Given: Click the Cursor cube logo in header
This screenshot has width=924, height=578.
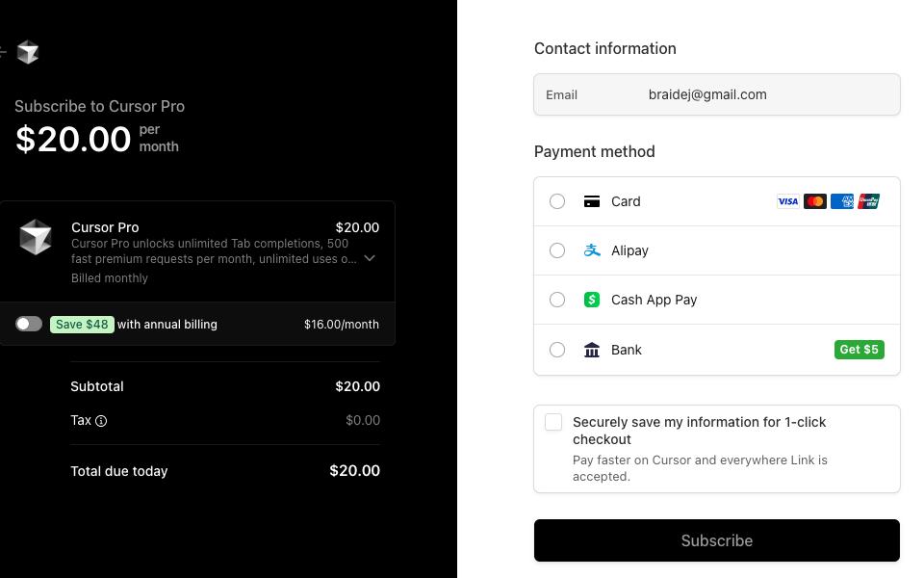Looking at the screenshot, I should [28, 52].
